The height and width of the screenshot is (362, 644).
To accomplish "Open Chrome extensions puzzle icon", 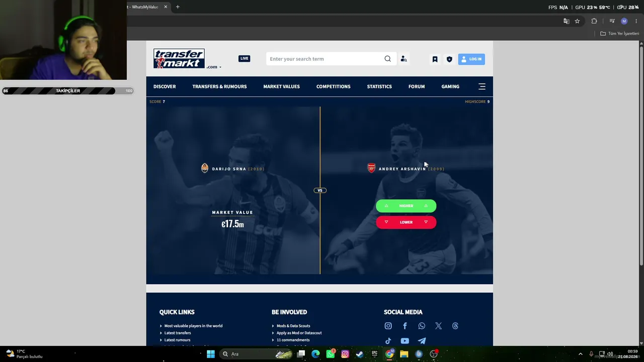I will [594, 21].
